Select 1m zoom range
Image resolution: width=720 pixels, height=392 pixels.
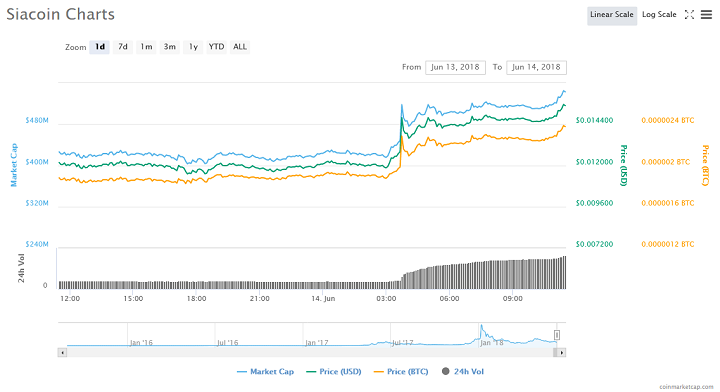coord(146,47)
